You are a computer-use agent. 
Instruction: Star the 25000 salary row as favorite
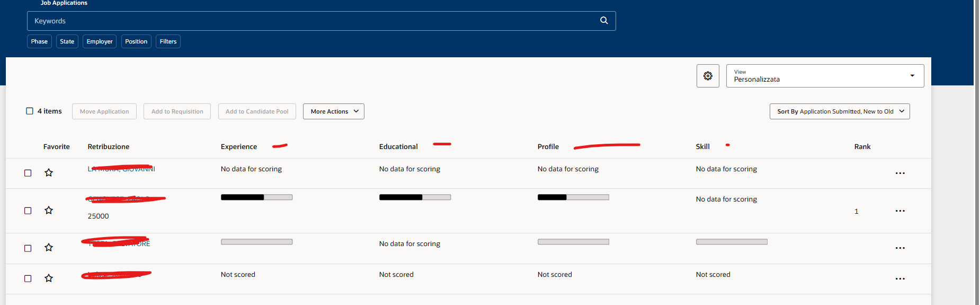pyautogui.click(x=49, y=211)
